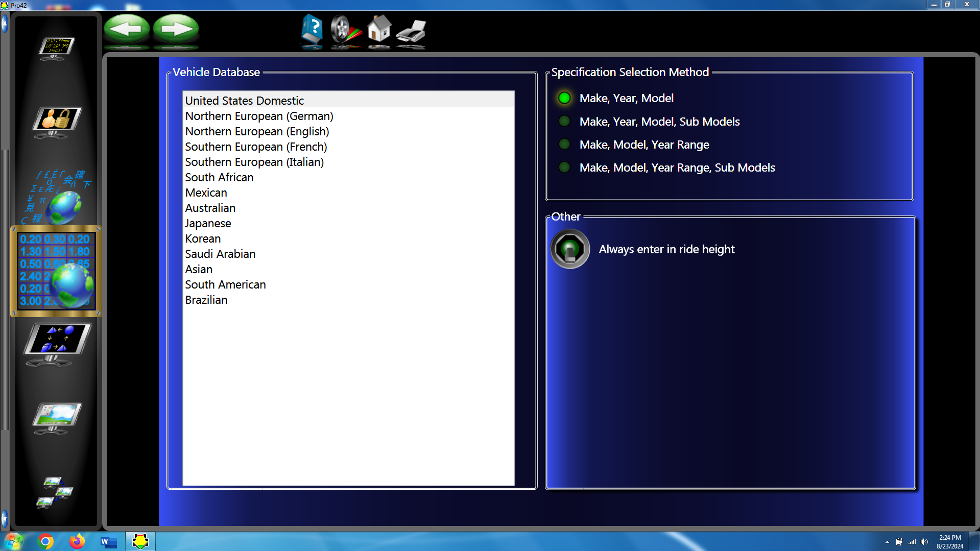
Task: Open the networked monitors icon in sidebar
Action: point(55,492)
